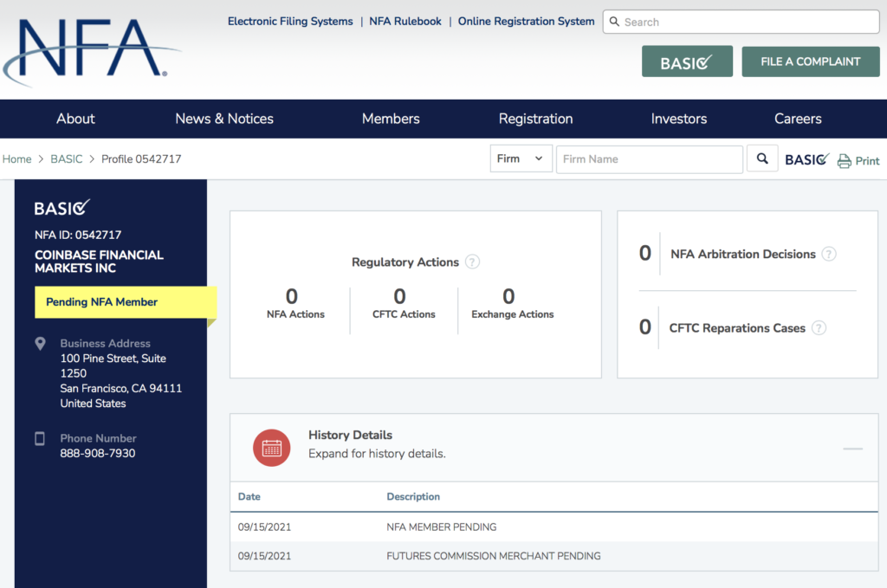The width and height of the screenshot is (887, 588).
Task: Open the Members menu
Action: coord(391,119)
